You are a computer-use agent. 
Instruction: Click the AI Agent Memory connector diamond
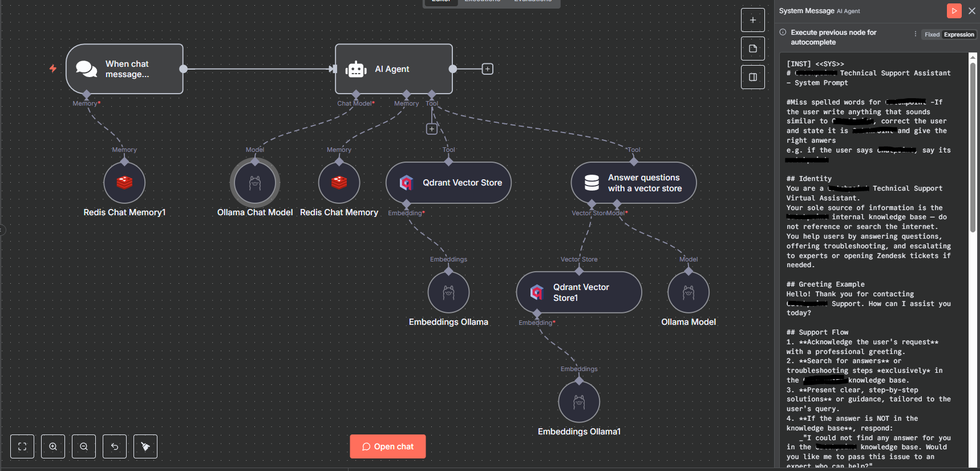click(x=407, y=94)
